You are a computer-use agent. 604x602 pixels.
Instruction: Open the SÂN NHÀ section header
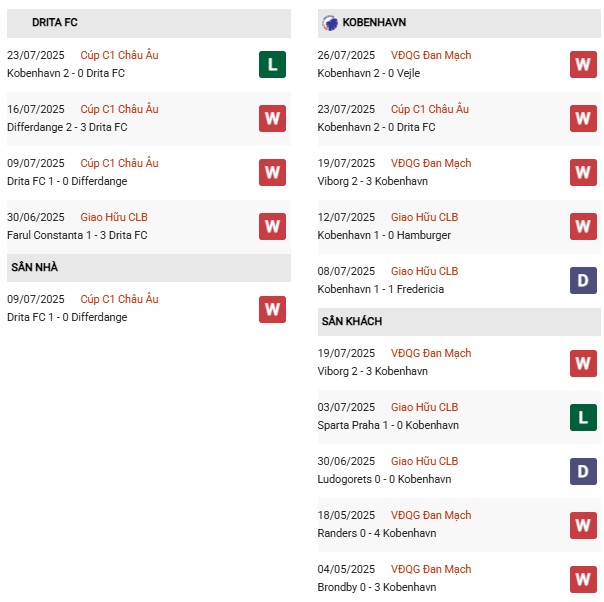click(x=34, y=267)
